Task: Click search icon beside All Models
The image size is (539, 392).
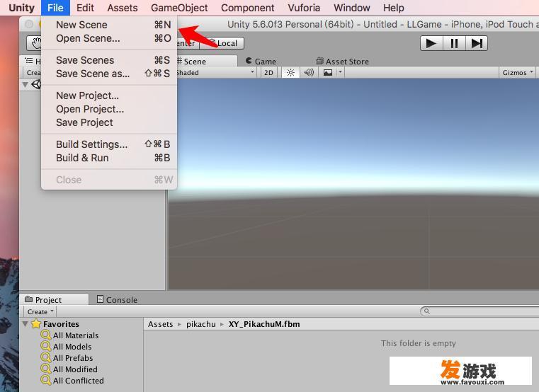Action: click(x=46, y=346)
